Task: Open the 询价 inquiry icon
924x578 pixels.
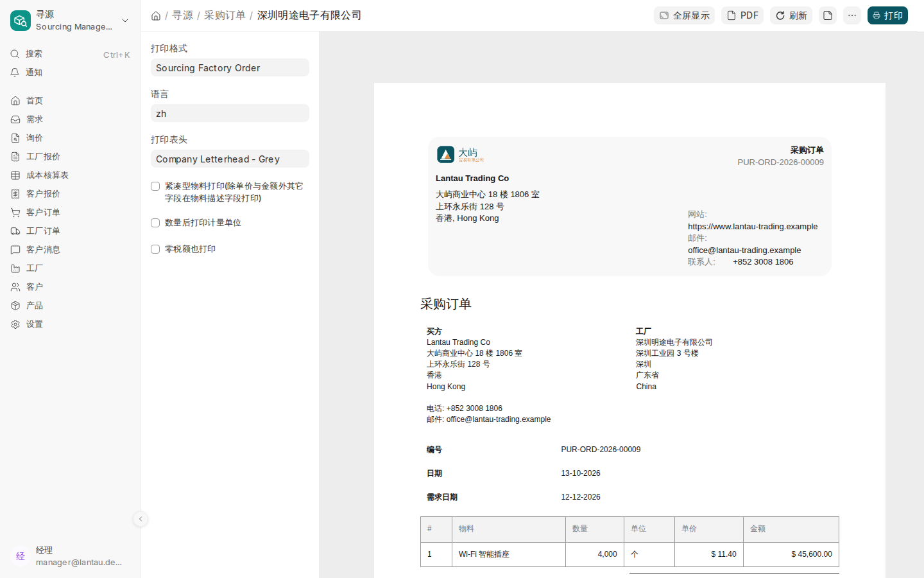Action: [x=15, y=138]
